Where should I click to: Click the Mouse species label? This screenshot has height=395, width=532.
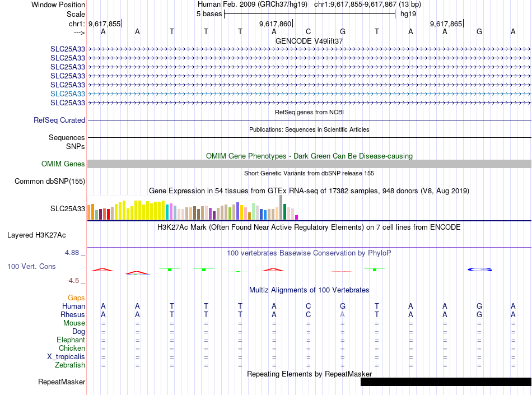click(74, 323)
